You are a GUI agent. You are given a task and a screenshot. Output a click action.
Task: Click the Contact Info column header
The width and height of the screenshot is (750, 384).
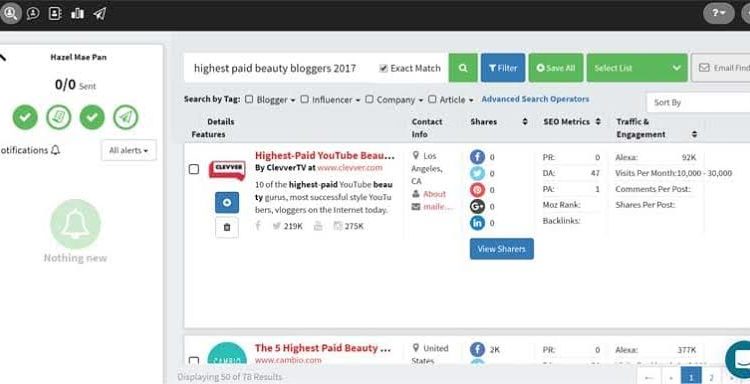[x=427, y=128]
